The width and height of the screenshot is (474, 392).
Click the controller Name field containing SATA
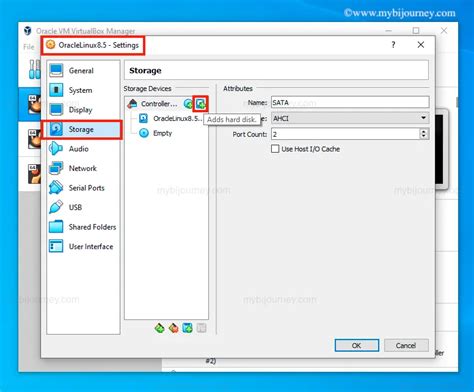click(350, 102)
